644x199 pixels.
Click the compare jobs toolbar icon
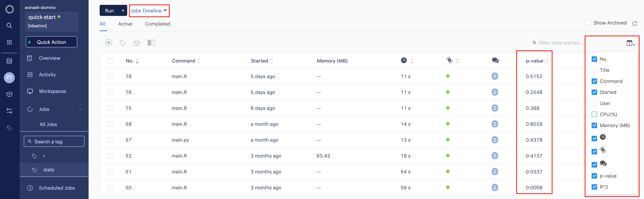151,43
